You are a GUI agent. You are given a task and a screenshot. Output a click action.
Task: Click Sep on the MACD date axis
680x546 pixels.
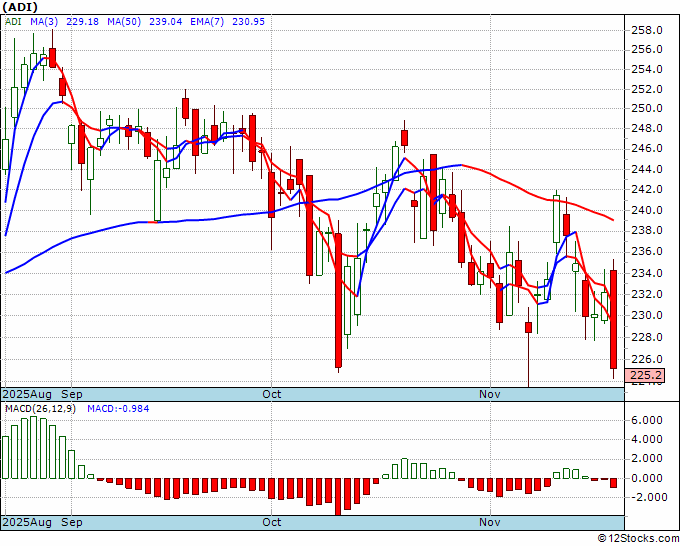[72, 522]
